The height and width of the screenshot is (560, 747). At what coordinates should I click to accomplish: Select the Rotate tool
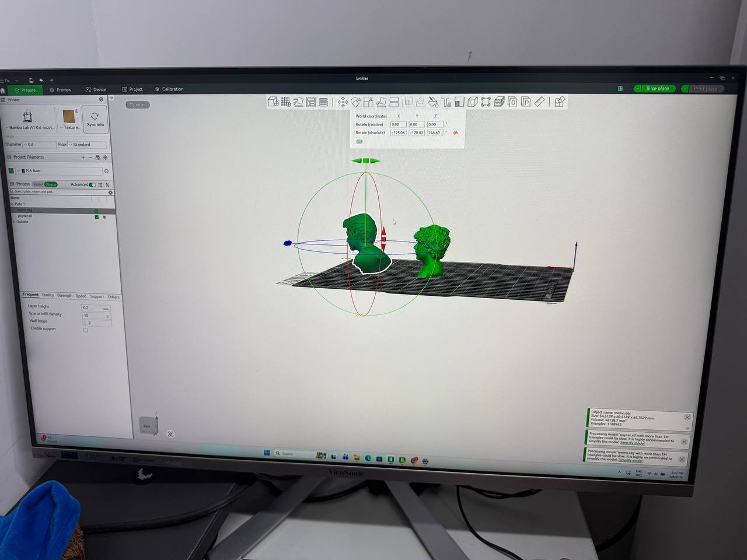[355, 103]
